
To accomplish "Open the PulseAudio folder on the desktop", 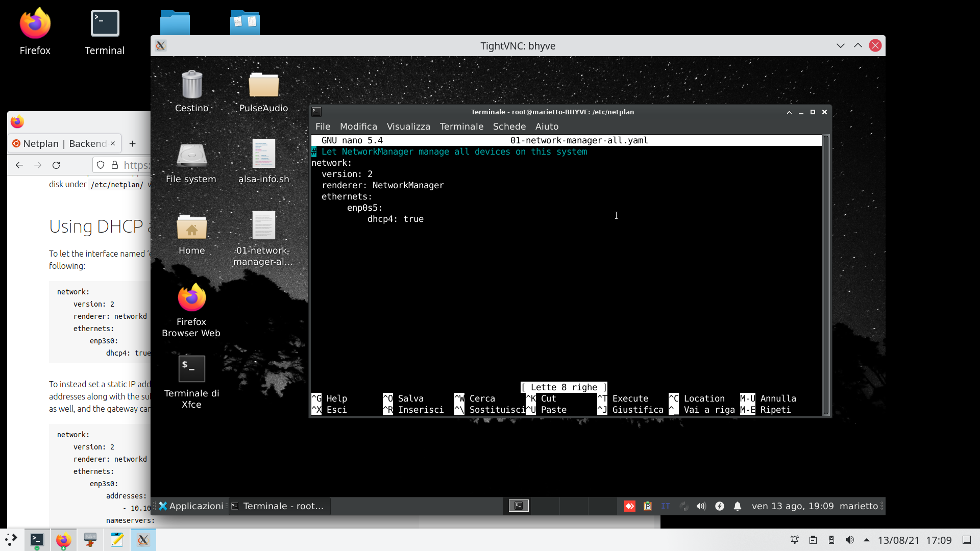I will 263,85.
